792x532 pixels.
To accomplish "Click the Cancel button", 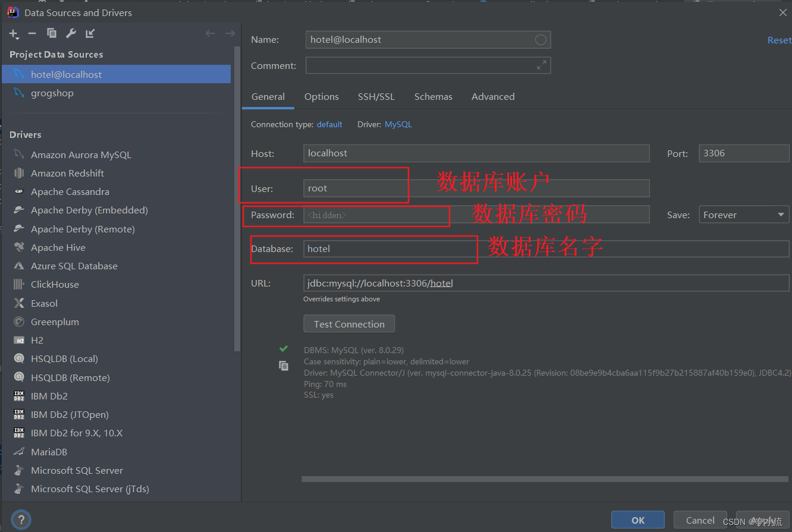I will 700,520.
